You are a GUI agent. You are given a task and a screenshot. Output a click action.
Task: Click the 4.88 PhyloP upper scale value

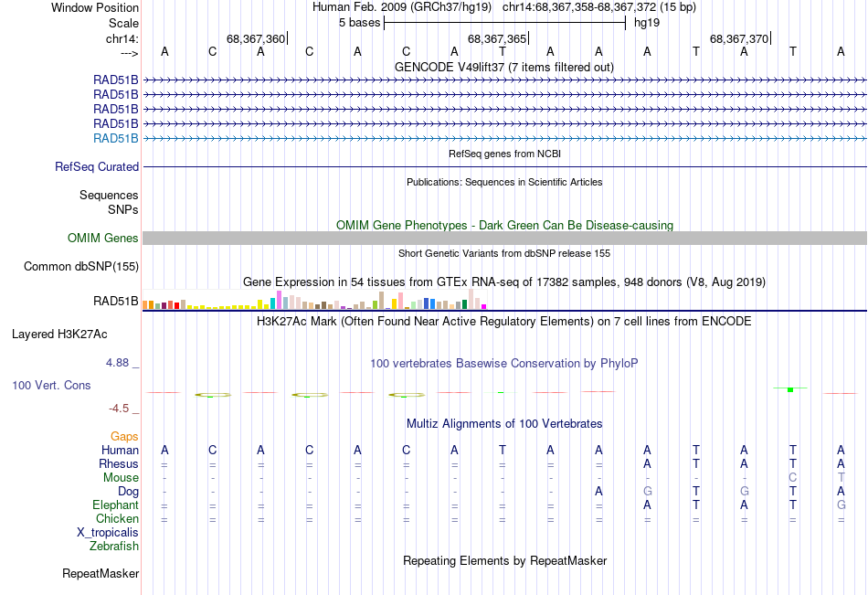pyautogui.click(x=117, y=362)
